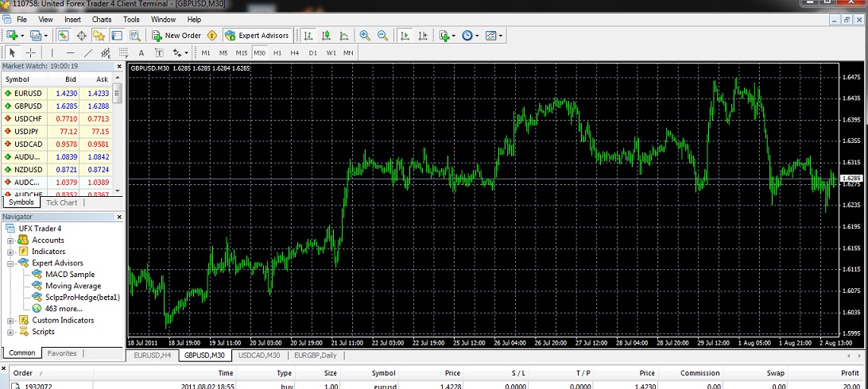The height and width of the screenshot is (389, 868).
Task: Click the Periods clock icon
Action: click(x=467, y=36)
